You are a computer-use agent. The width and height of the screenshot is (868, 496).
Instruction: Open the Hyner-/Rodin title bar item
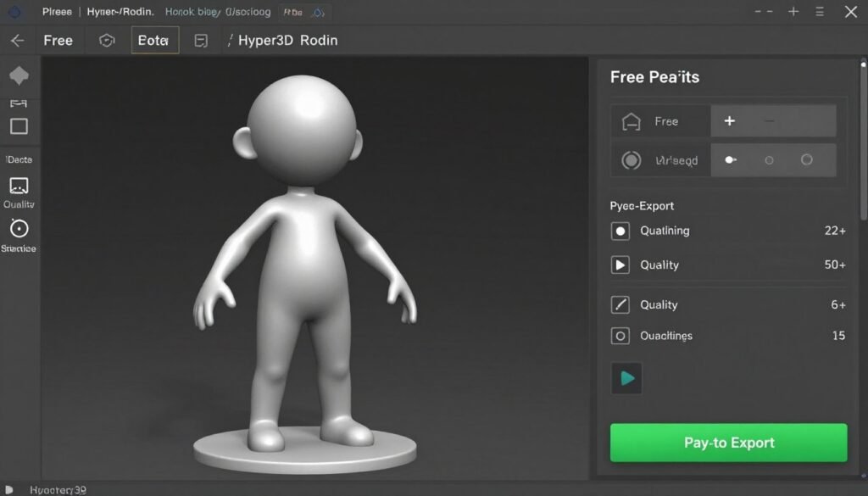[x=120, y=12]
